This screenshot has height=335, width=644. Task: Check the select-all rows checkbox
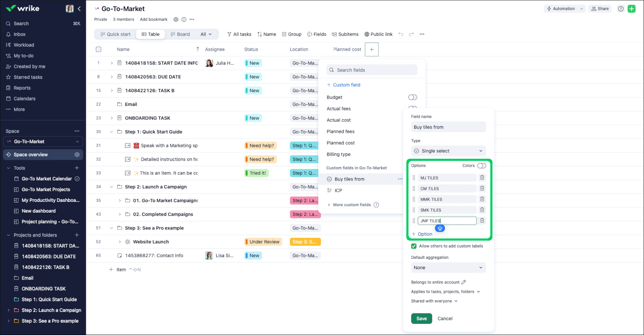tap(99, 49)
